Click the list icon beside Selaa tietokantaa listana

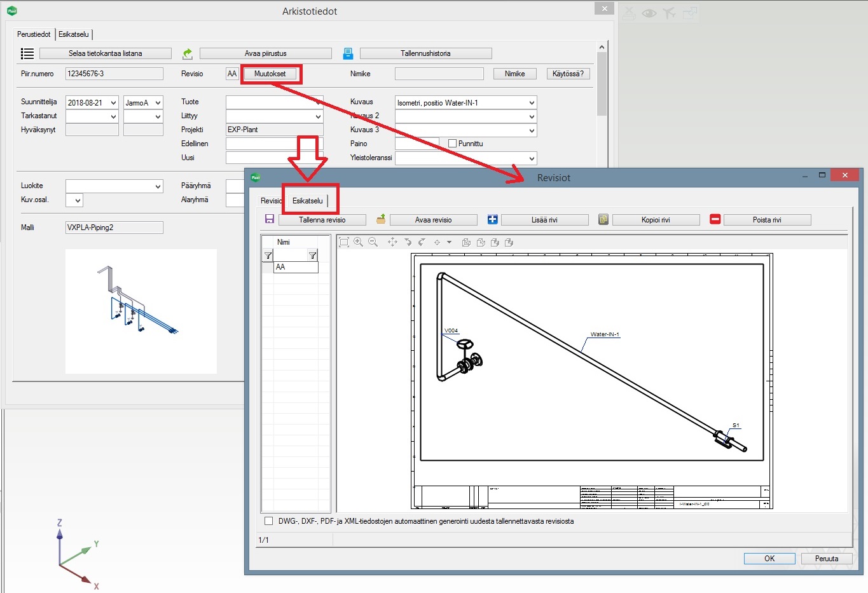(27, 53)
